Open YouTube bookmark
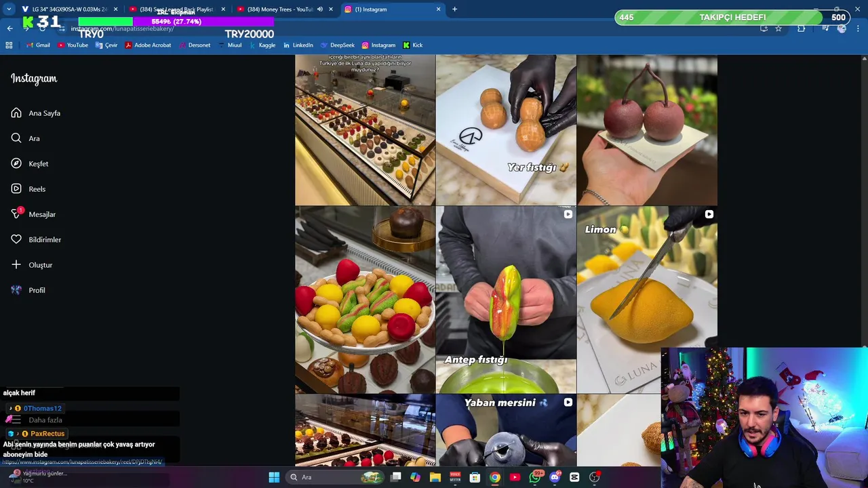Screen dimensions: 868x488 tap(73, 45)
